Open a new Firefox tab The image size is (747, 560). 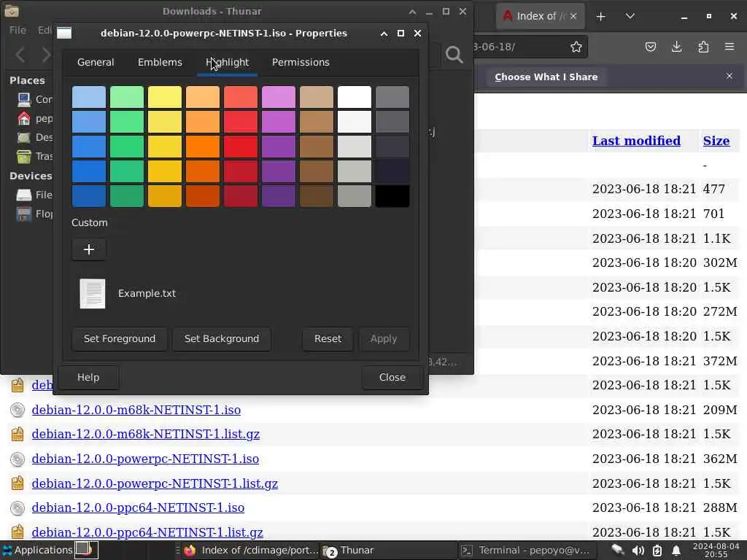[601, 17]
